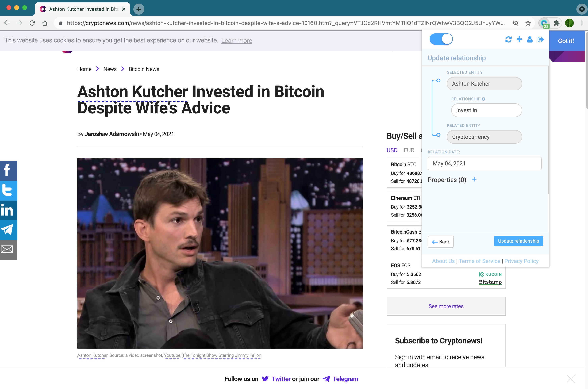Share article on LinkedIn

tap(9, 210)
